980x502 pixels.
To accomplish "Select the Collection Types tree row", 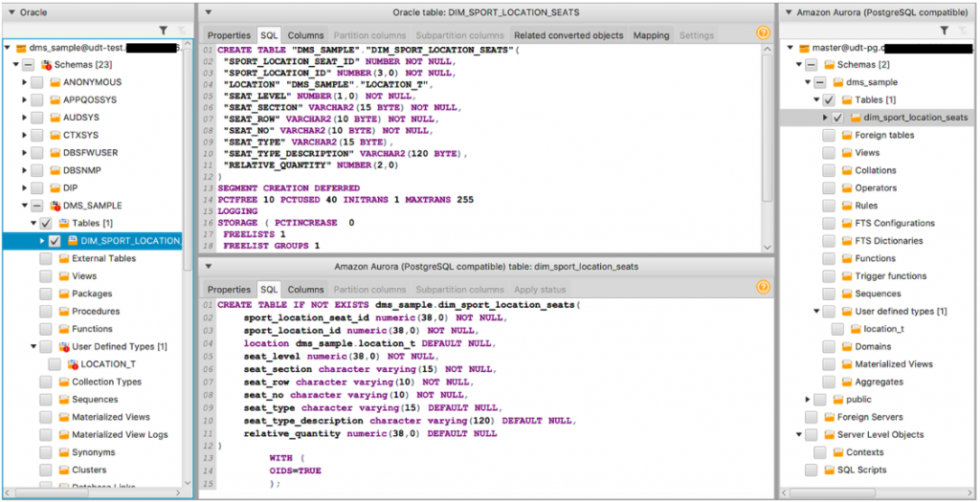I will coord(94,382).
